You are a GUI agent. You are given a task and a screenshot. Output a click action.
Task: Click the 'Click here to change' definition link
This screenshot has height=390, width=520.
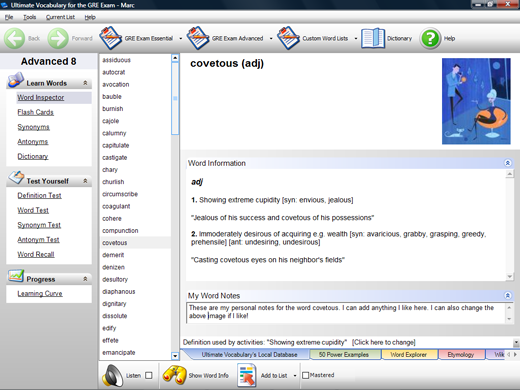tap(384, 342)
